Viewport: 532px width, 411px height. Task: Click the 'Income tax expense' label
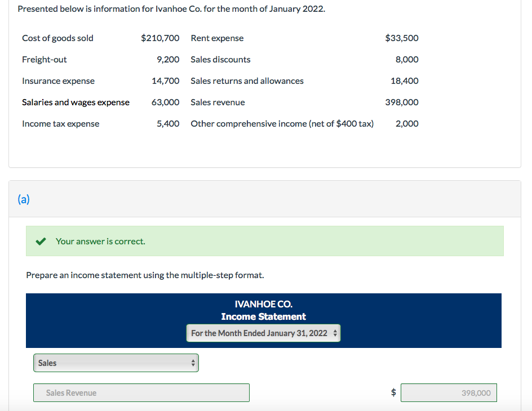pos(61,124)
